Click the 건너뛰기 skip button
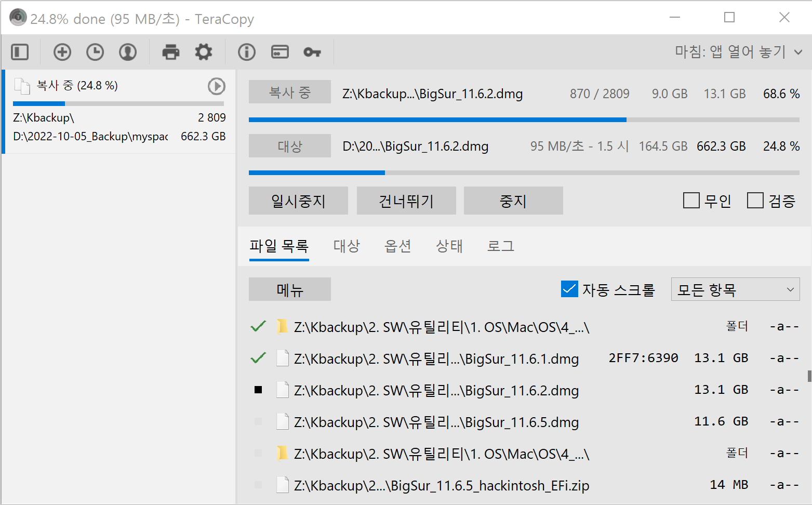Screen dimensions: 812x505 click(406, 201)
